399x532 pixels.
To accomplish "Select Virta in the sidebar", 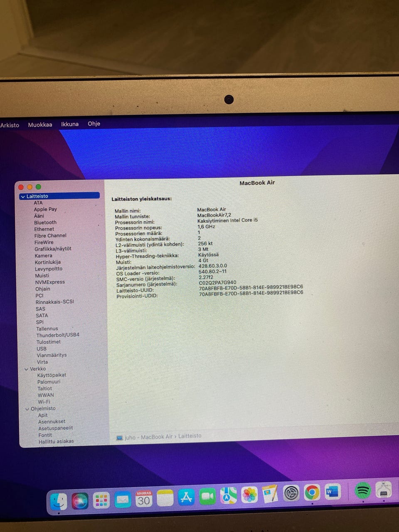I will pyautogui.click(x=42, y=362).
